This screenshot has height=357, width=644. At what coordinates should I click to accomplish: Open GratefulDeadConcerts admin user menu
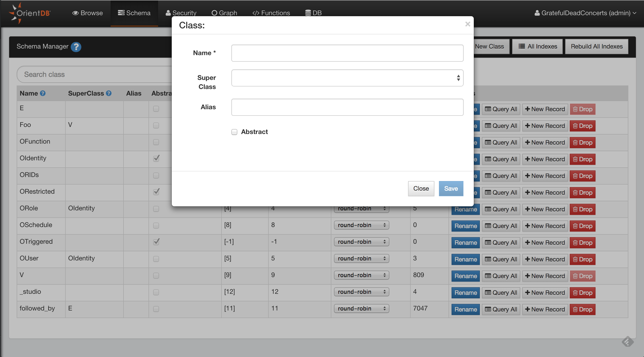pyautogui.click(x=585, y=13)
